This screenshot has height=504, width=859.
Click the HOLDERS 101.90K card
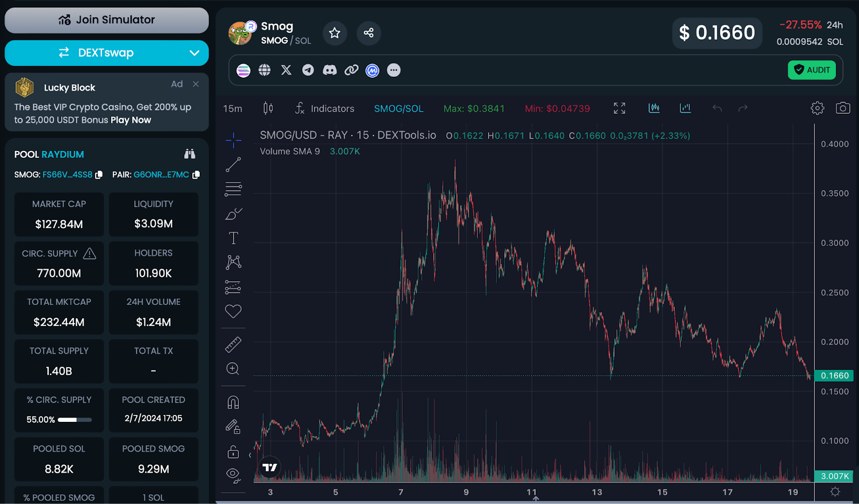(154, 263)
